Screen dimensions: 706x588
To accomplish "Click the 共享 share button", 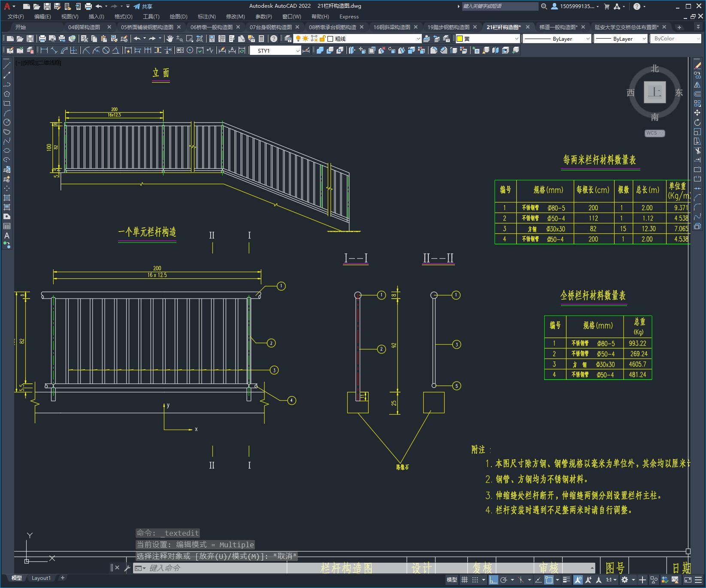I will (143, 6).
